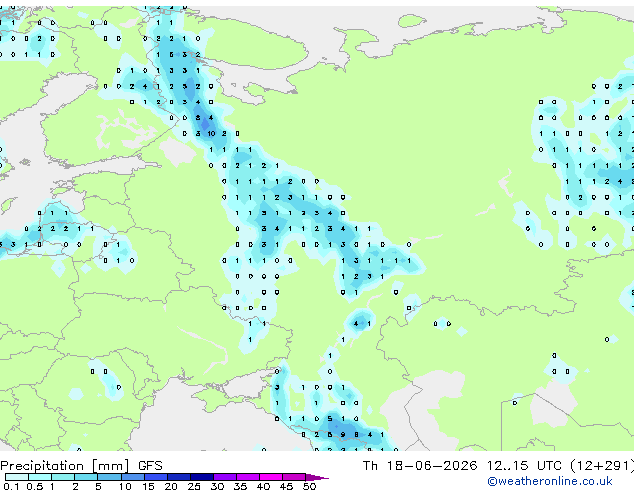Select the 5–10 mm legend color
The height and width of the screenshot is (490, 634).
109,477
